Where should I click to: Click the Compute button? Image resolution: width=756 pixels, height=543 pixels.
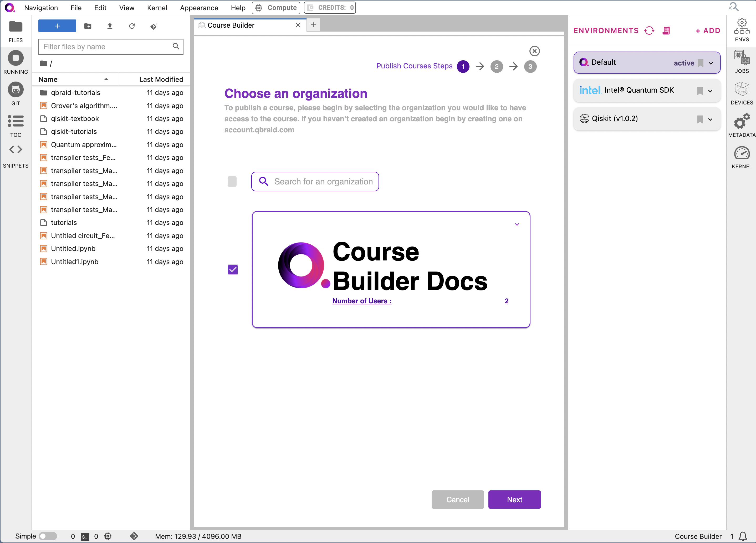[276, 8]
